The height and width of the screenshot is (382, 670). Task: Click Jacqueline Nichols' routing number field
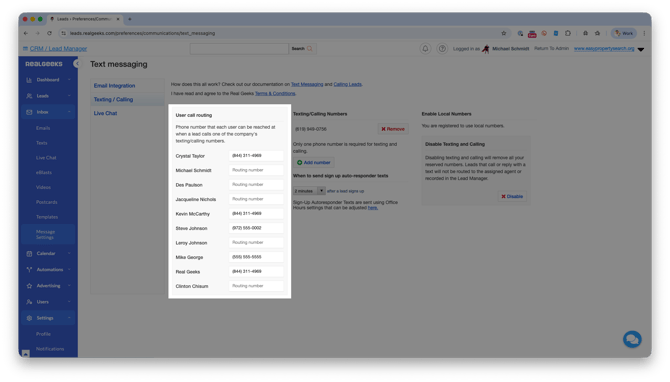pos(256,200)
